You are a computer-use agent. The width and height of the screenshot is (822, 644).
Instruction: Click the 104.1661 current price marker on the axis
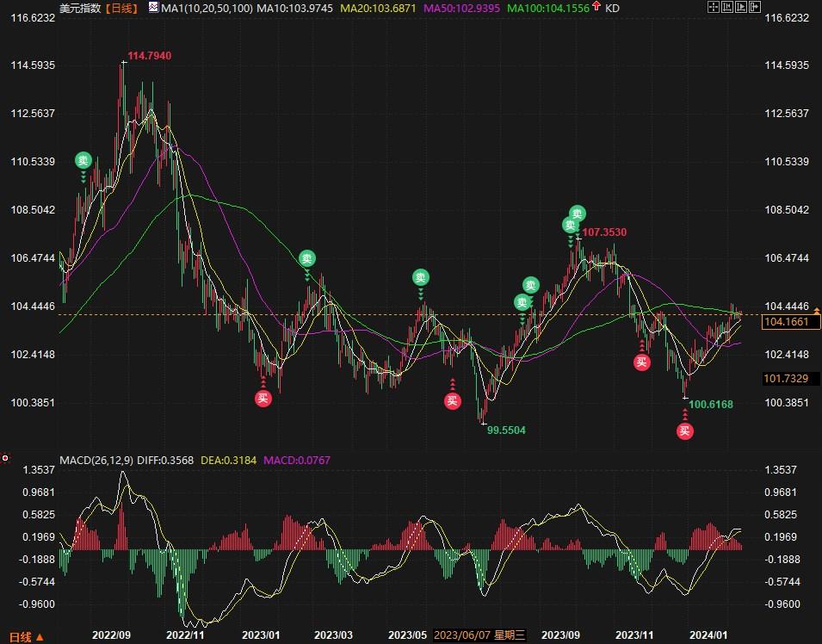792,322
